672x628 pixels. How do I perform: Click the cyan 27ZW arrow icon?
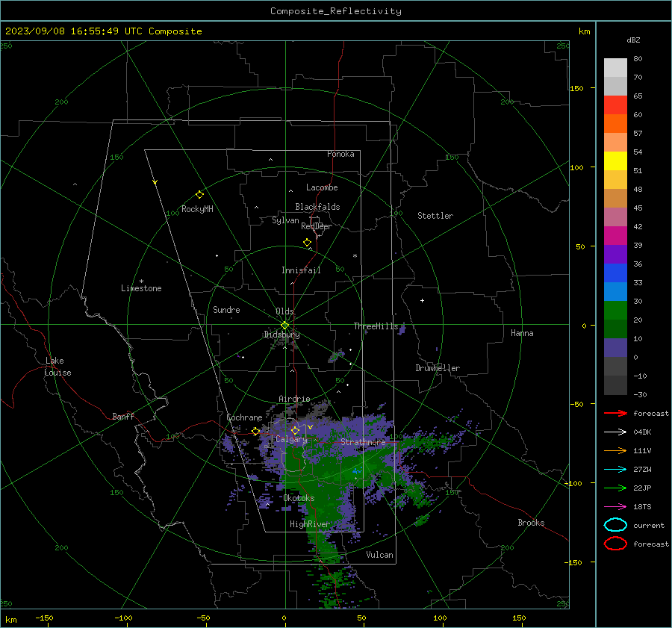pos(615,470)
